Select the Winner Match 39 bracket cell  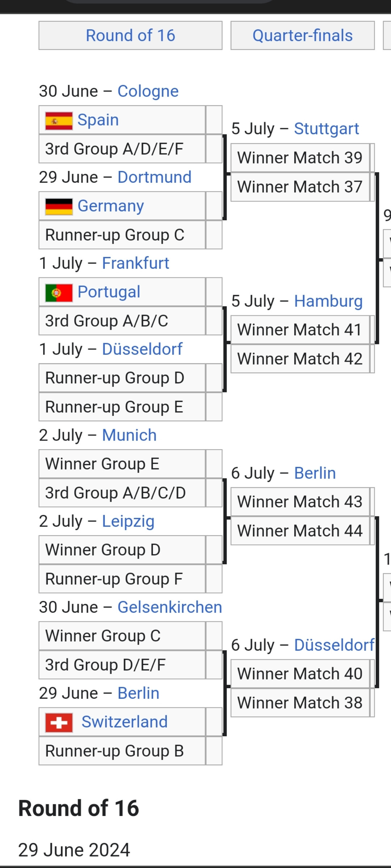(x=300, y=158)
